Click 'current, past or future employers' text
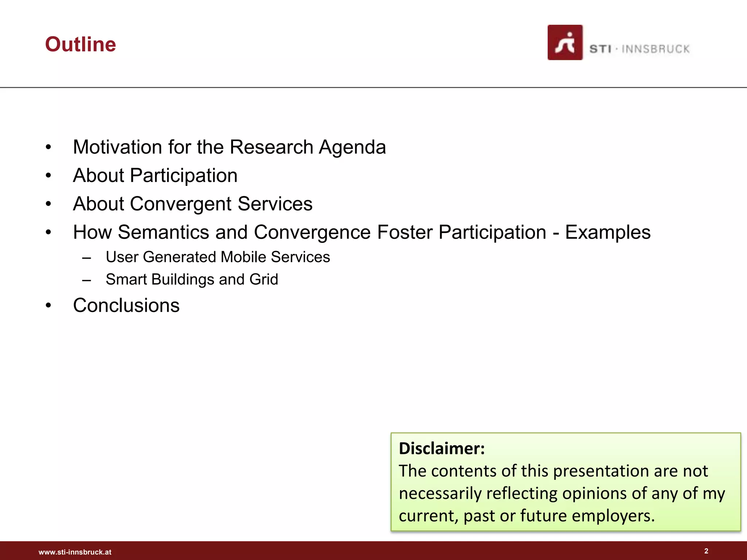 tap(527, 516)
